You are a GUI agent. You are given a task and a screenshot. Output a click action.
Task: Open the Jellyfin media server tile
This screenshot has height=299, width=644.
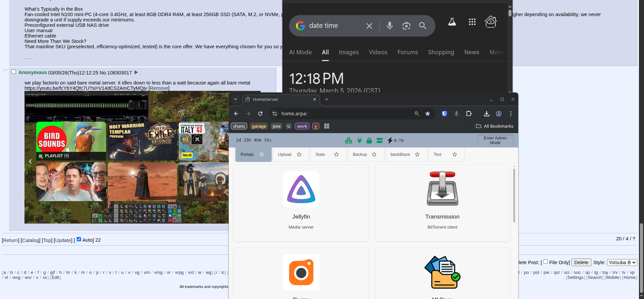[301, 202]
